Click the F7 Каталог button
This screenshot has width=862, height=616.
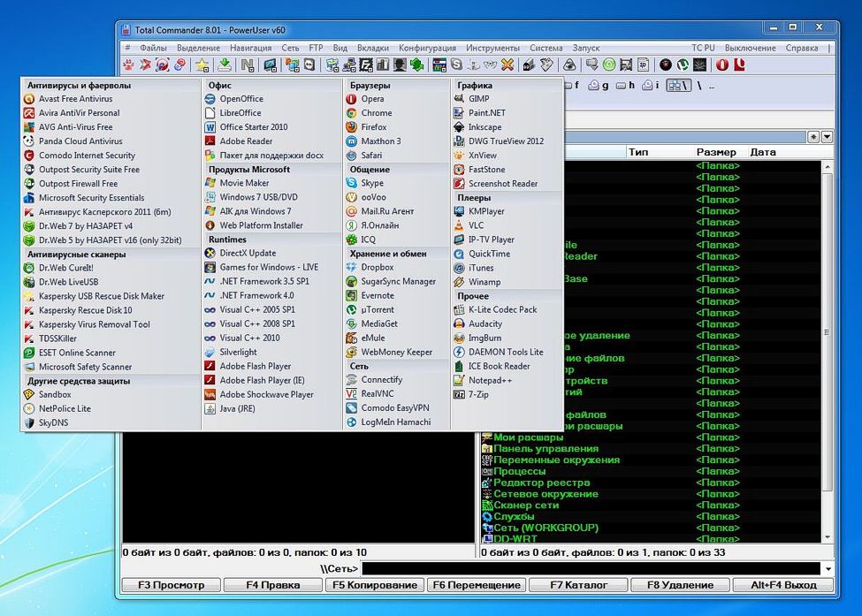[578, 585]
